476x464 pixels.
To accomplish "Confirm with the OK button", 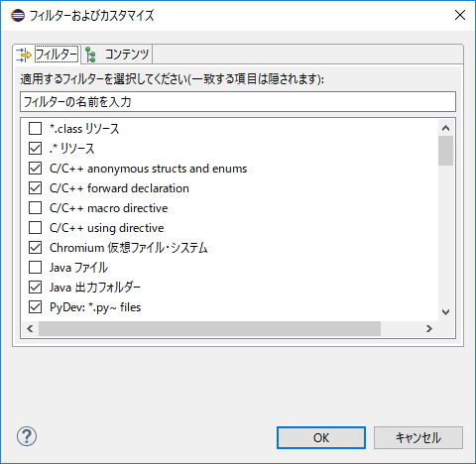I will 321,437.
